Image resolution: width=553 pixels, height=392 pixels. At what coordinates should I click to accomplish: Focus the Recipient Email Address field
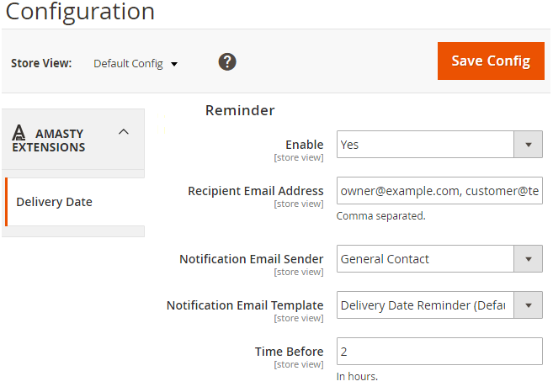(x=439, y=191)
